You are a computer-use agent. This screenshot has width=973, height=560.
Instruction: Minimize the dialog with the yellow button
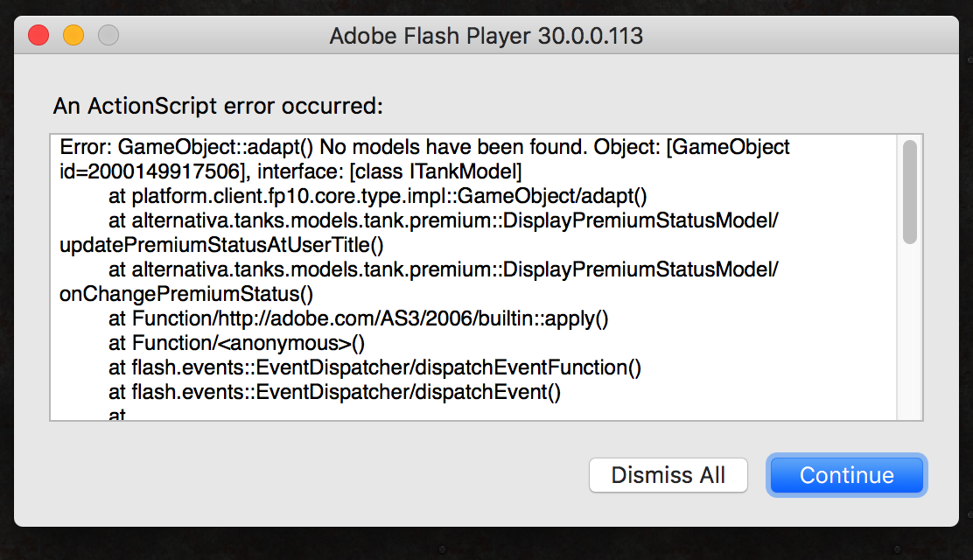(73, 36)
